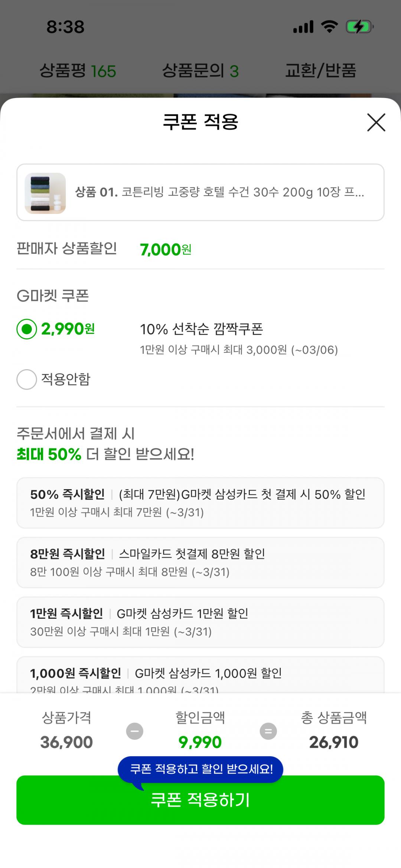Screen dimensions: 401x868
Task: Choose the 적용안함 radio option
Action: 27,379
